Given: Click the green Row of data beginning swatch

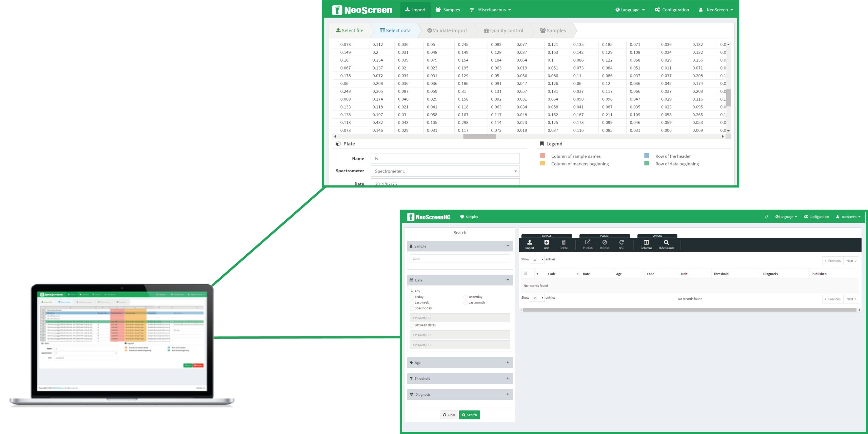Looking at the screenshot, I should click(x=647, y=163).
